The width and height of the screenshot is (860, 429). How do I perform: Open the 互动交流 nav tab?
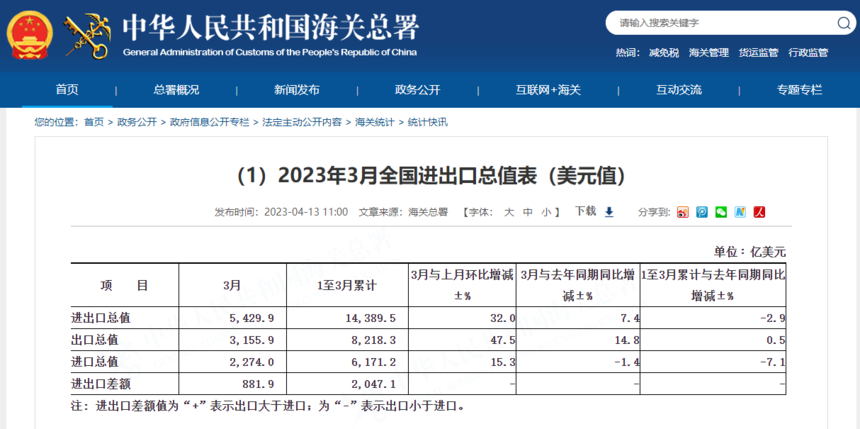click(679, 90)
